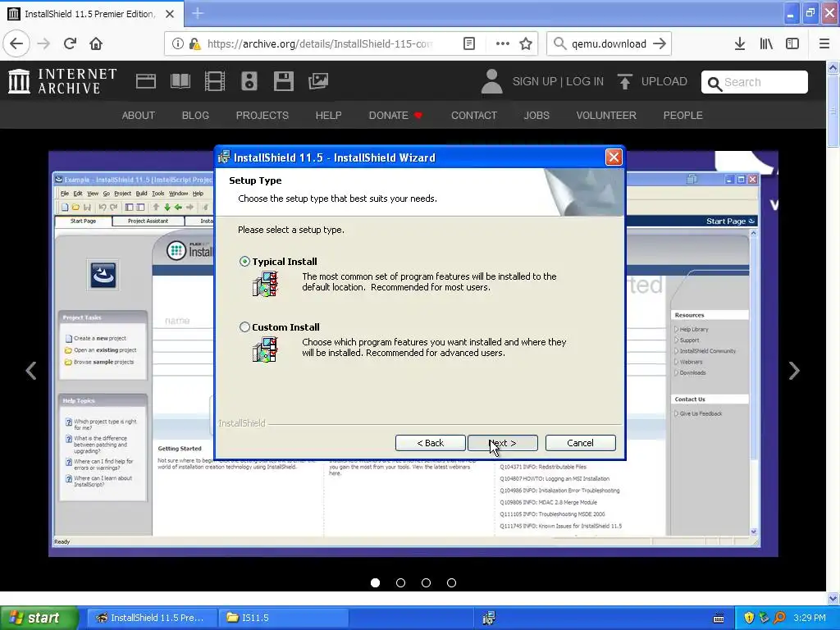Submit search with the arrow button
The image size is (840, 630).
660,43
